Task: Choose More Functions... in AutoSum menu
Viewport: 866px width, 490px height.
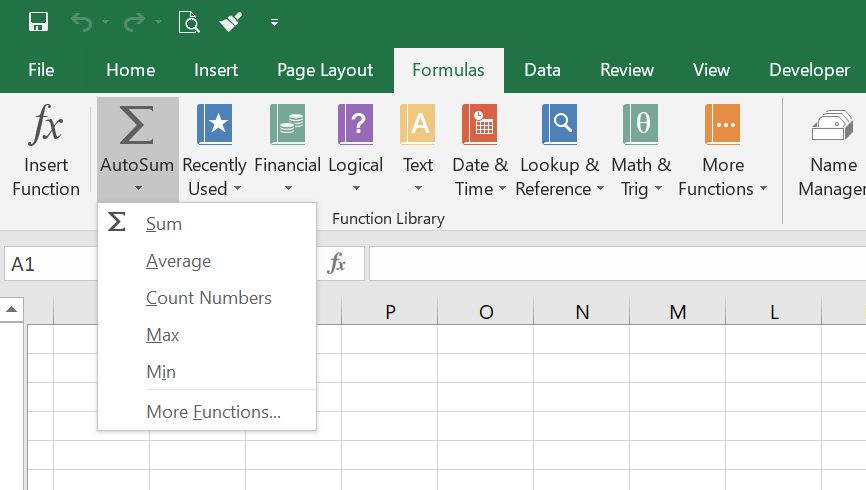Action: [x=207, y=412]
